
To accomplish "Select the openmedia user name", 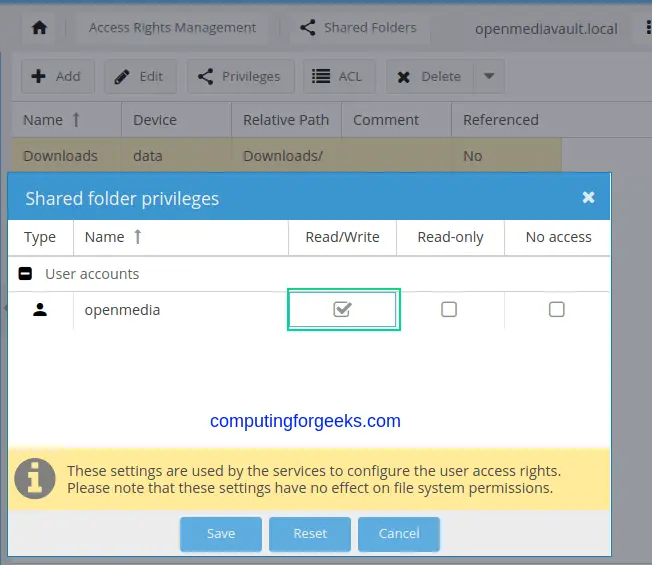I will pyautogui.click(x=122, y=310).
